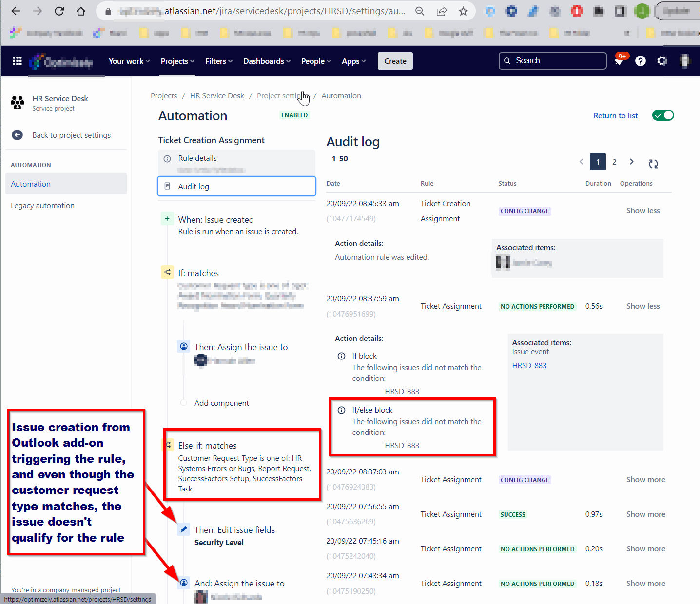
Task: Open the HRSD-883 issue link
Action: 529,365
